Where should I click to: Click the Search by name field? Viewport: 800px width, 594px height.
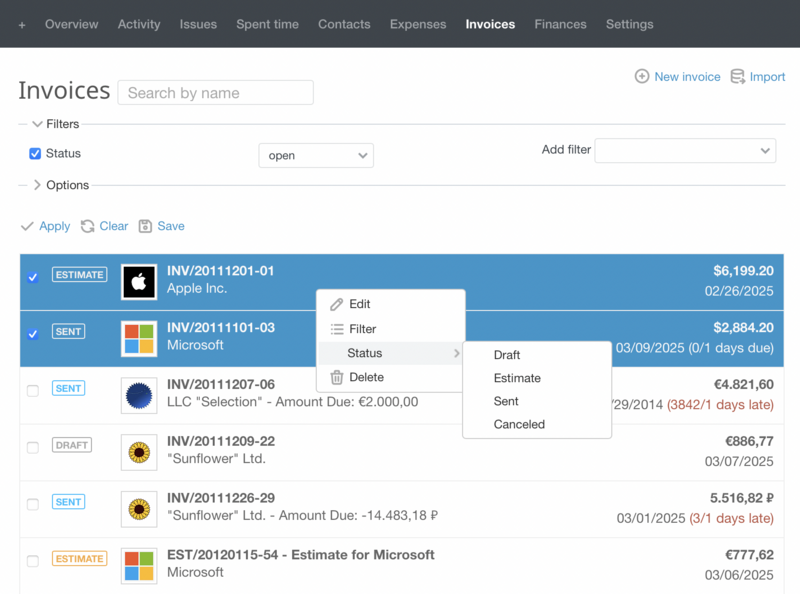point(215,93)
